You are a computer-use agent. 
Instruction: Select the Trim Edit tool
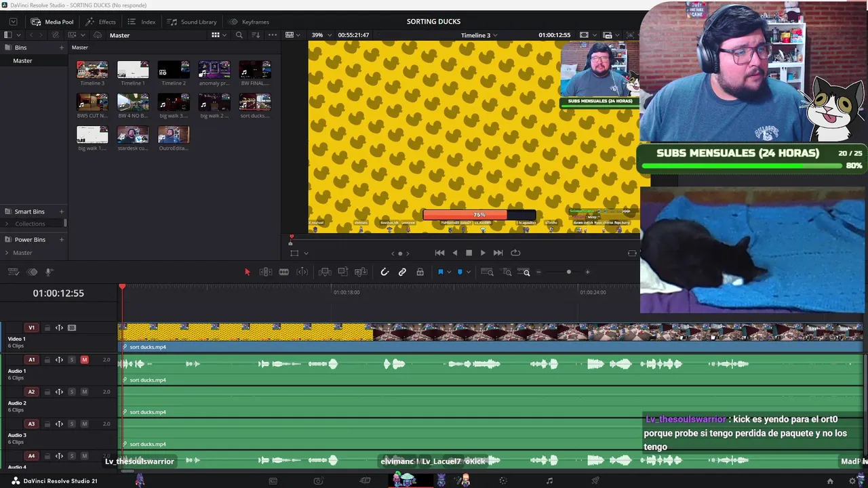coord(266,272)
